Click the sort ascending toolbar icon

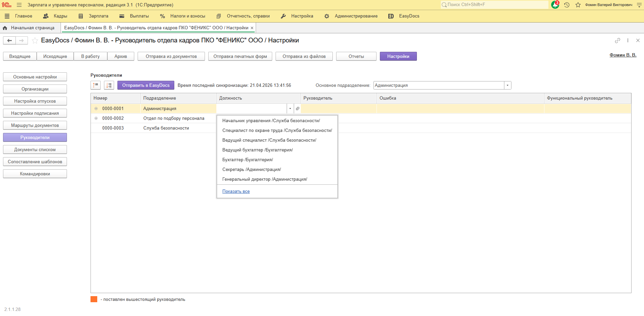pos(96,85)
